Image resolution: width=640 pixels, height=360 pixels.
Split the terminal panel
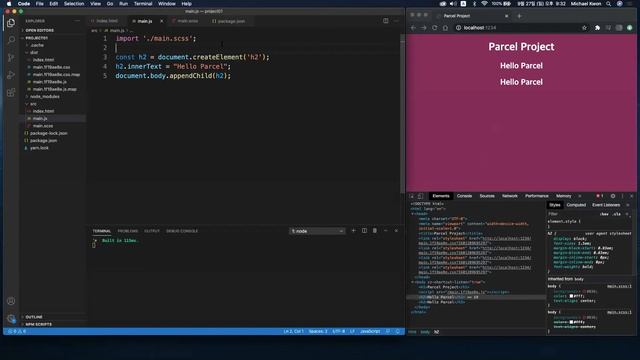click(364, 231)
